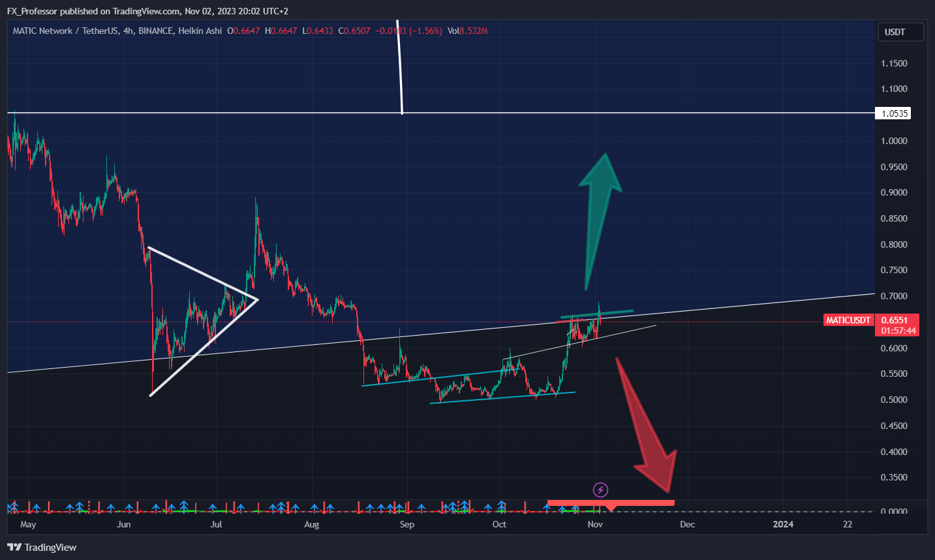
Task: Click the 1.1500 price axis label
Action: point(894,63)
